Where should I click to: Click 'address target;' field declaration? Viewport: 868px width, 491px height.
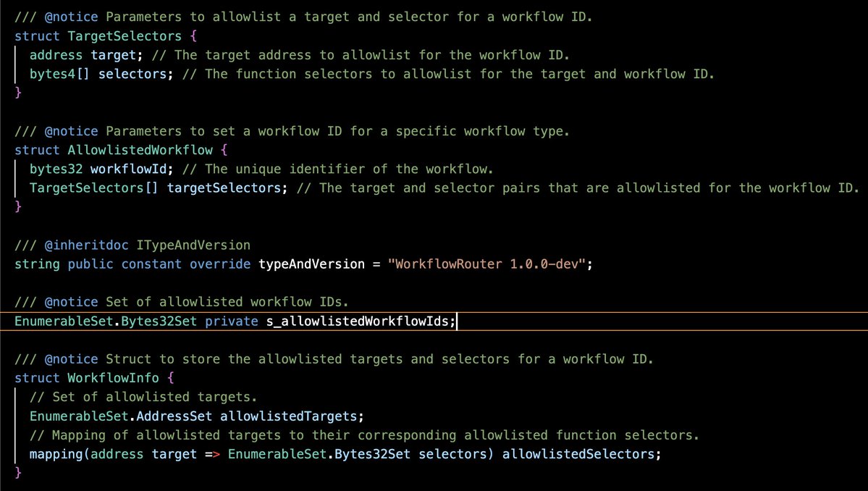click(x=86, y=55)
